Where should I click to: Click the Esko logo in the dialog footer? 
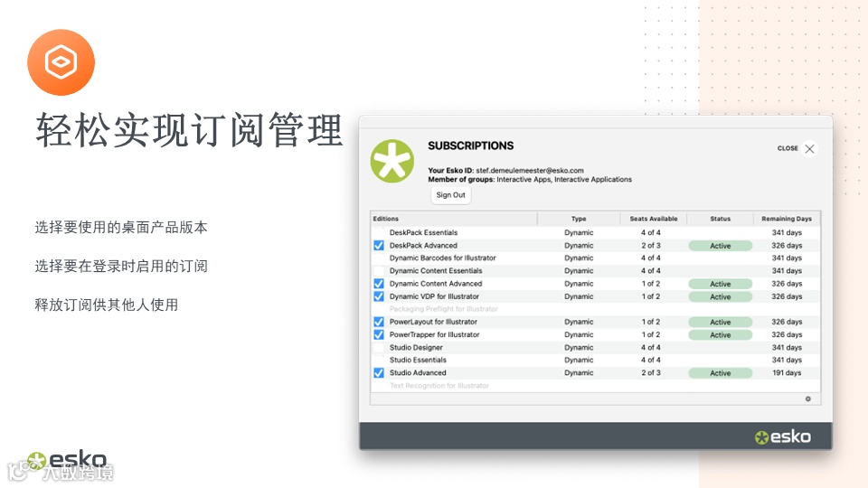pos(783,437)
